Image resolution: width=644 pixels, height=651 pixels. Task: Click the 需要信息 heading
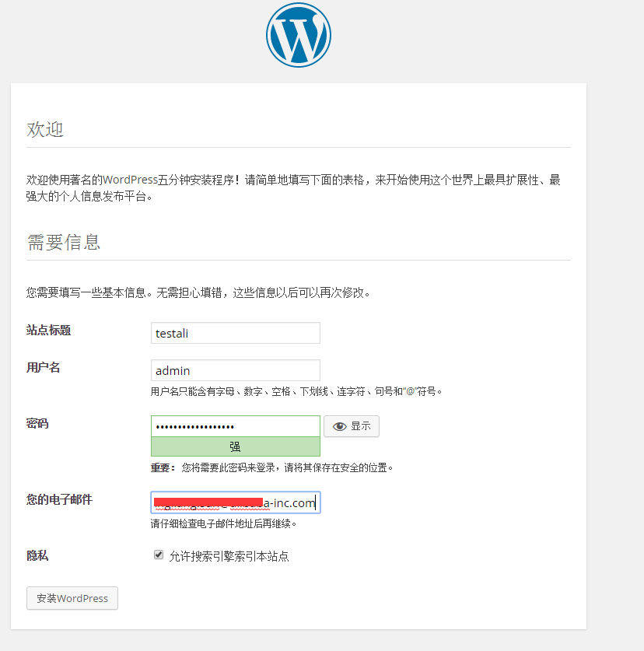[64, 242]
